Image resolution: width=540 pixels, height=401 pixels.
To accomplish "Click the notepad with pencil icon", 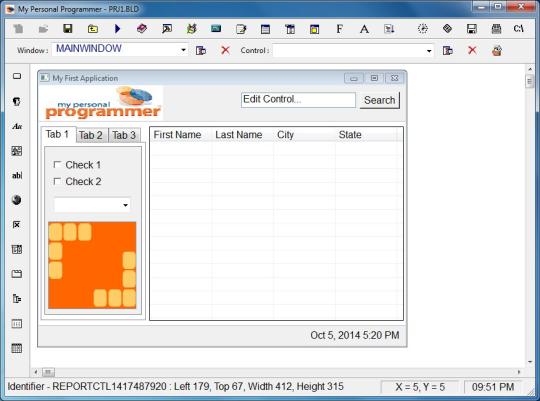I will (241, 29).
